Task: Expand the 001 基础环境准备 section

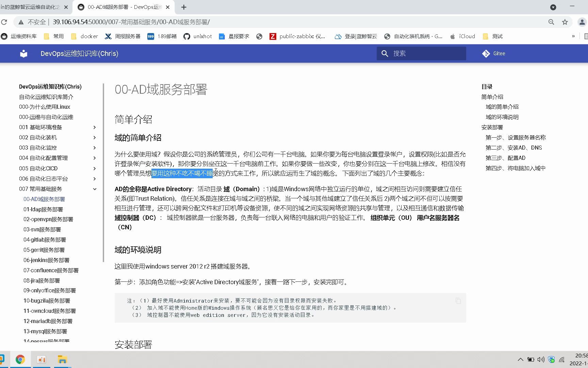Action: coord(95,127)
